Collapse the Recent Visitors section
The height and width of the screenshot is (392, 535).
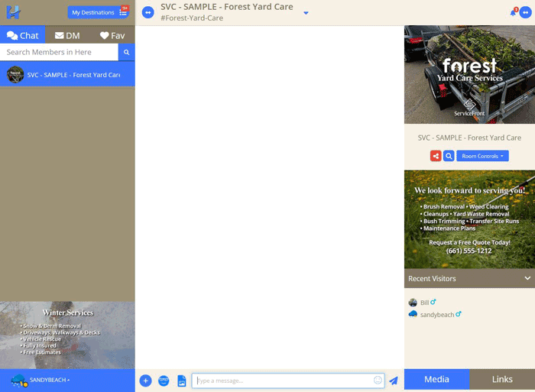527,278
